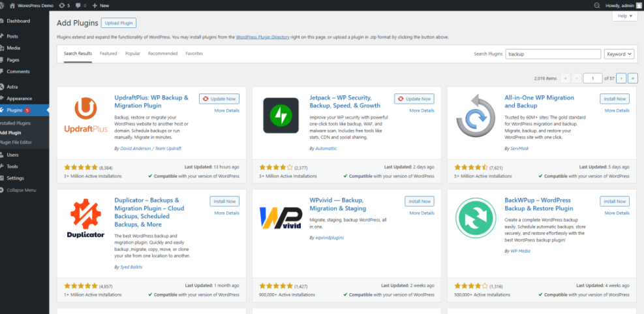Image resolution: width=644 pixels, height=314 pixels.
Task: Click the WPvivid plugin logo
Action: point(281,218)
